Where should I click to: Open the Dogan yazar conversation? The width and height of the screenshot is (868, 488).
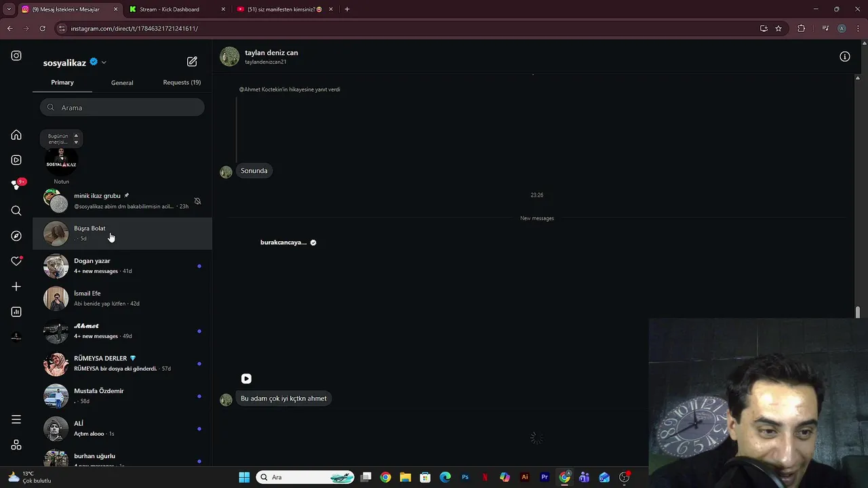(x=122, y=266)
